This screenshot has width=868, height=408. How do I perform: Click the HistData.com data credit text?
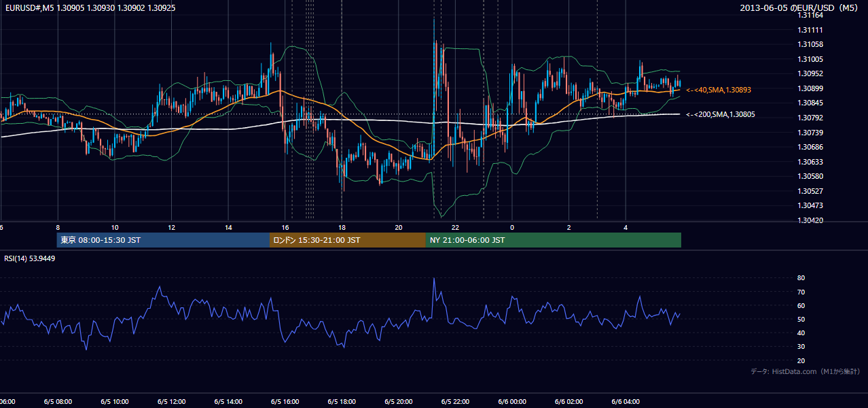(806, 371)
